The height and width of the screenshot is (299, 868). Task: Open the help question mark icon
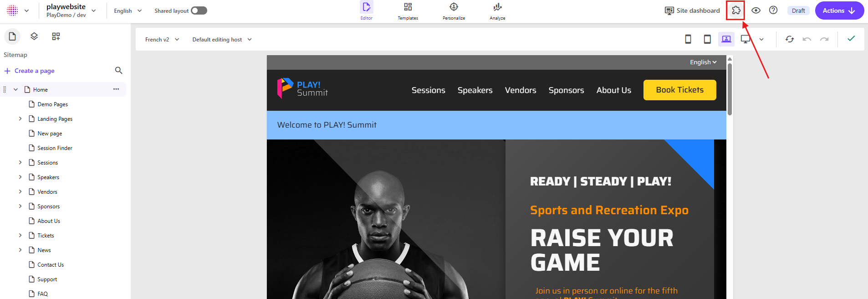[773, 10]
